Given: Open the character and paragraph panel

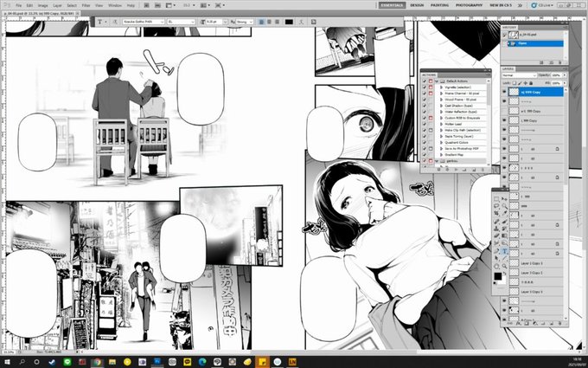Looking at the screenshot, I should coord(314,22).
